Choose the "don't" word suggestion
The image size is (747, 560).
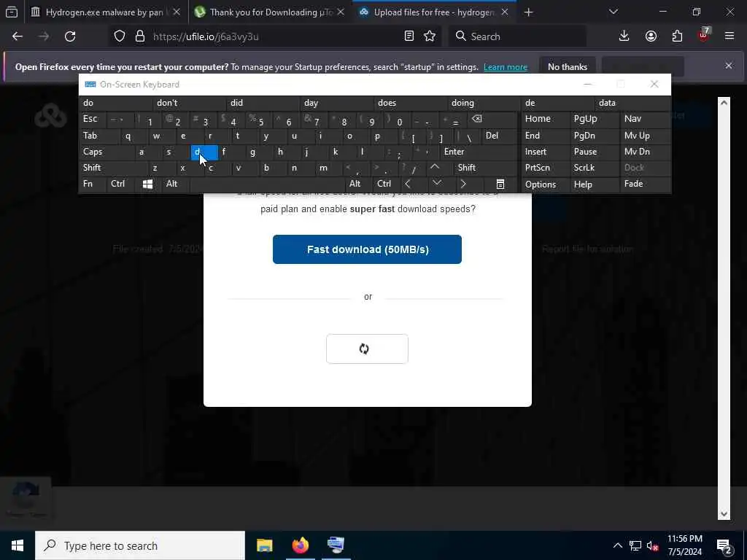[x=190, y=103]
